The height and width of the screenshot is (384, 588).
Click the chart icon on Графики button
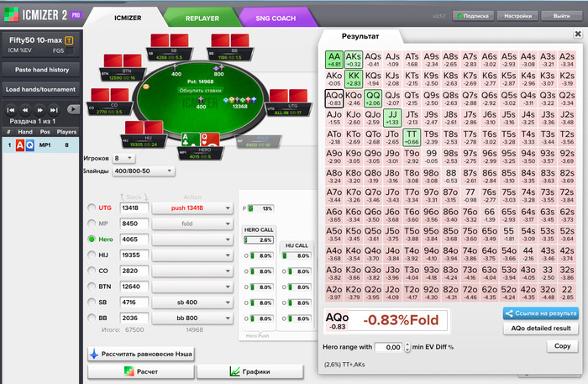[234, 371]
